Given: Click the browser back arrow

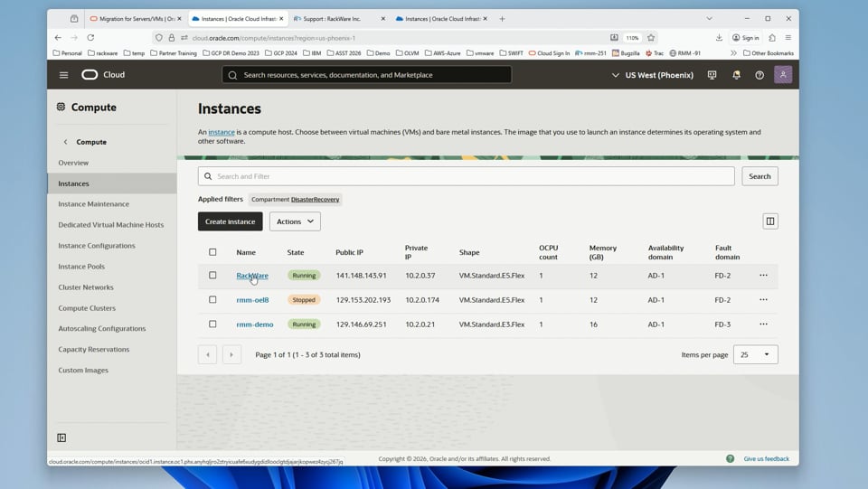Looking at the screenshot, I should click(58, 38).
